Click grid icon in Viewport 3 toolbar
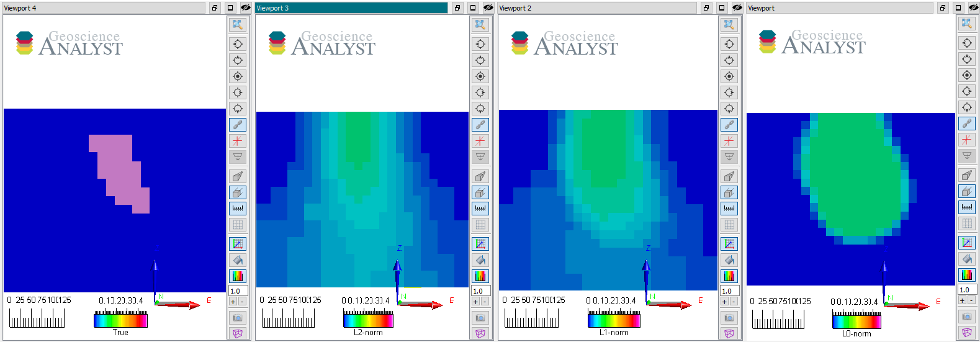The image size is (980, 342). click(x=480, y=225)
